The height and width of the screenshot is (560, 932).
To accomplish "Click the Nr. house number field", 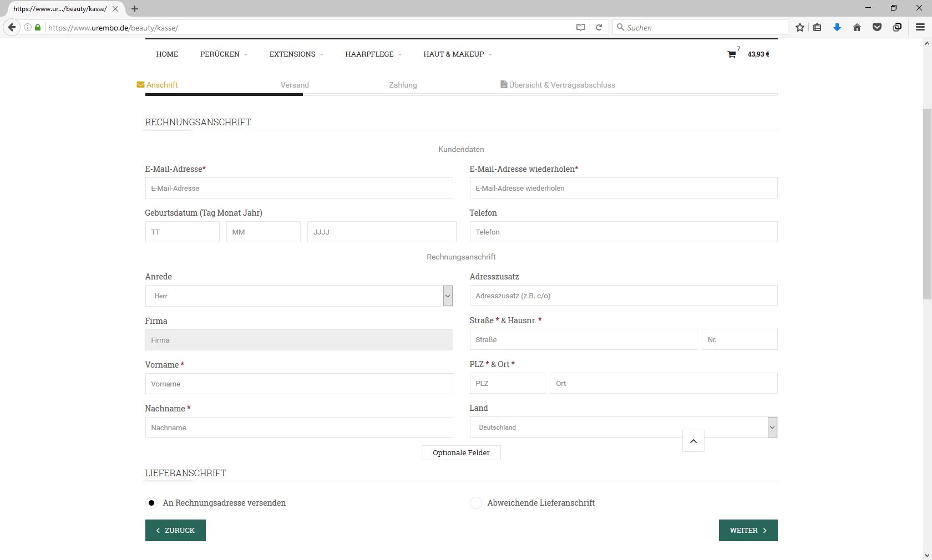I will tap(739, 339).
